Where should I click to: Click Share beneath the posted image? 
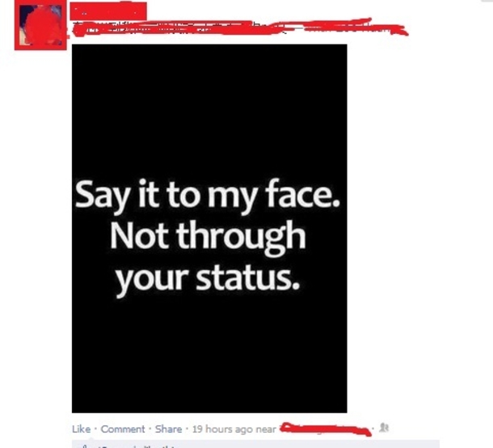coord(168,429)
